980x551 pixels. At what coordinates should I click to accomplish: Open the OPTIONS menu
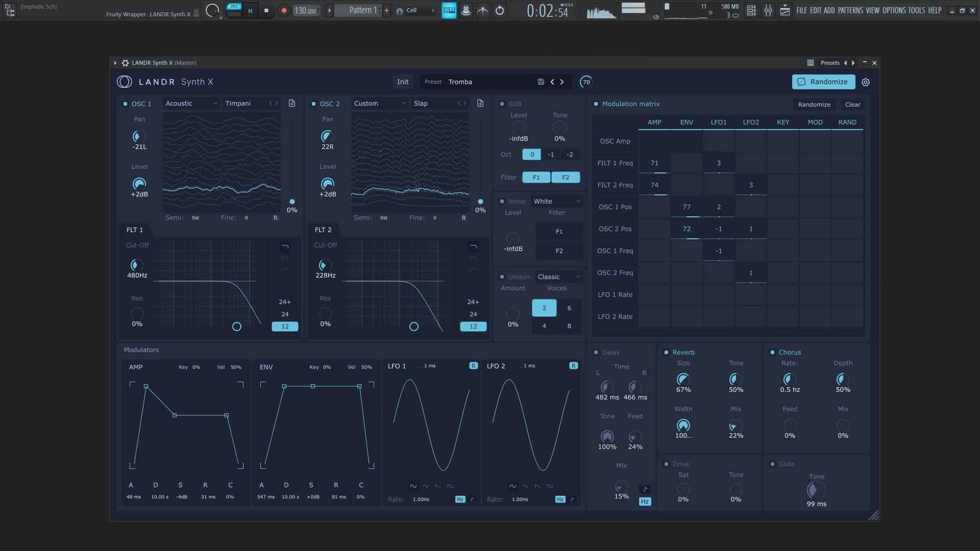tap(894, 10)
